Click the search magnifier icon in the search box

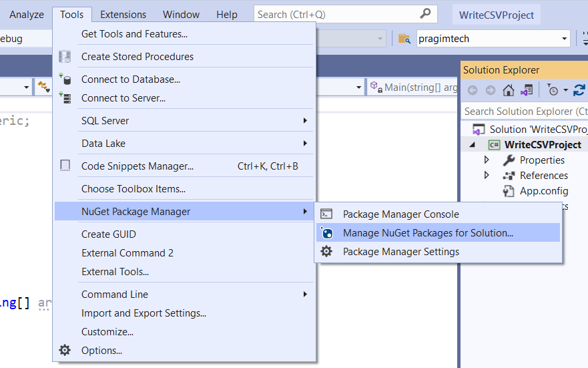pyautogui.click(x=425, y=14)
